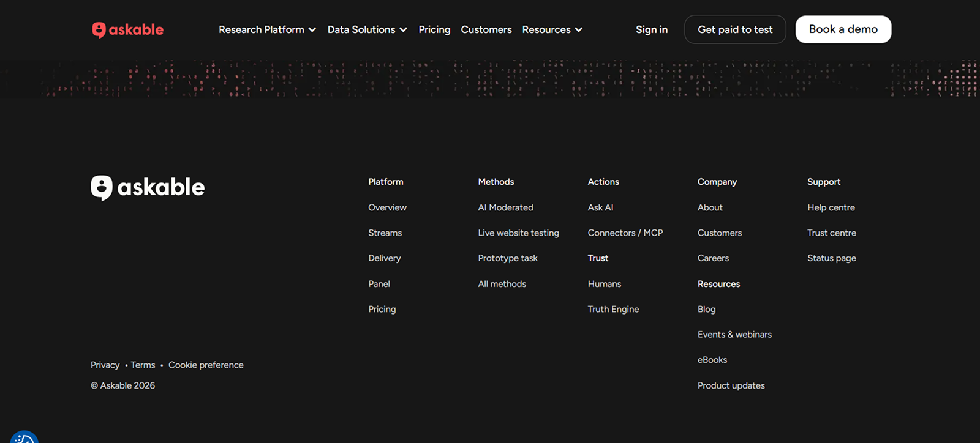Open the Panel footer link
980x443 pixels.
[379, 284]
